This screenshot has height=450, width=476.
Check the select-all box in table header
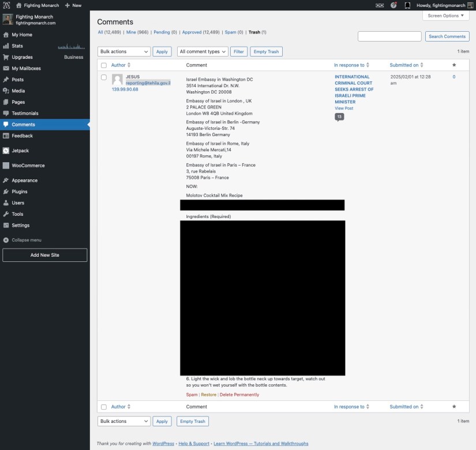[104, 65]
